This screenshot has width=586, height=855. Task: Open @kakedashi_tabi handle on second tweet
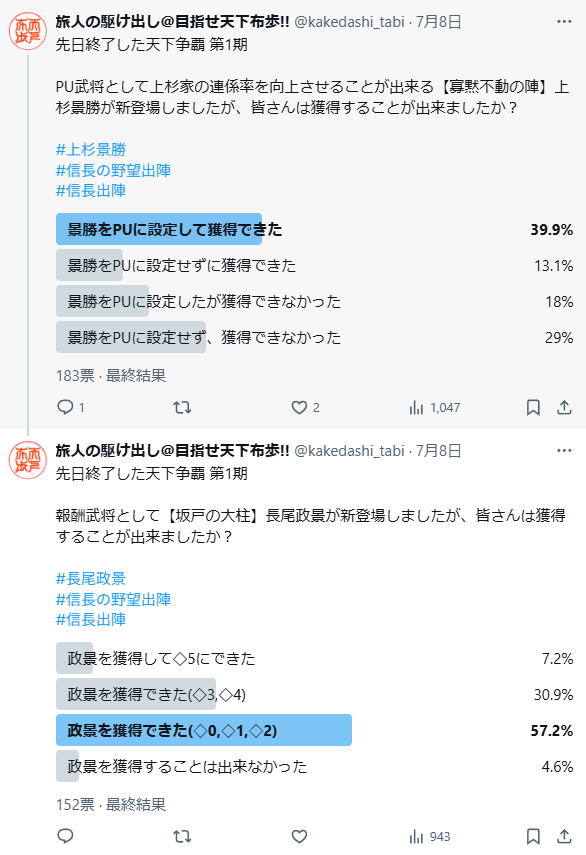(349, 450)
